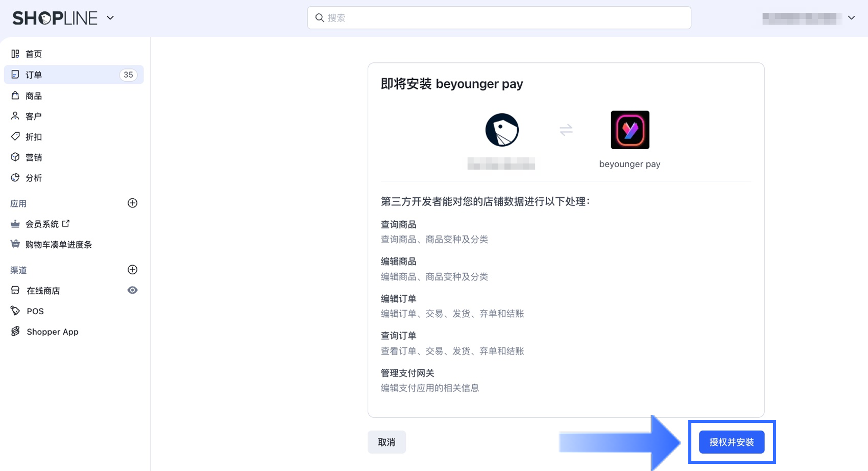Click the 管理支付网关 permission title
This screenshot has height=471, width=868.
(407, 373)
